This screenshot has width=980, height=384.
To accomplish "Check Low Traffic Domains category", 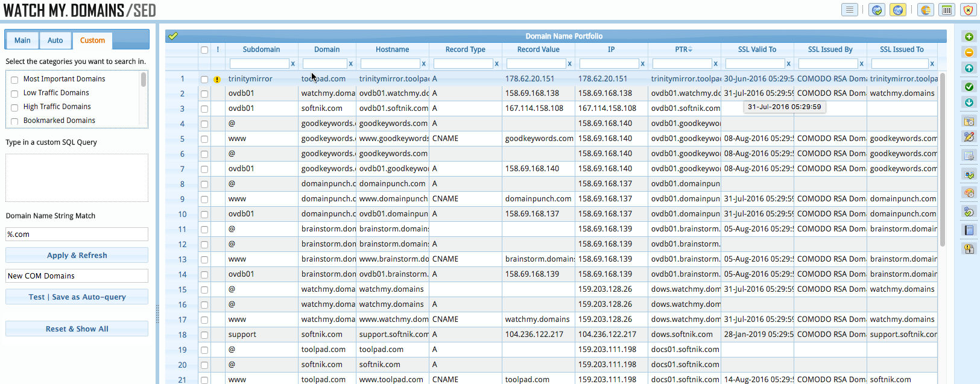I will coord(14,93).
